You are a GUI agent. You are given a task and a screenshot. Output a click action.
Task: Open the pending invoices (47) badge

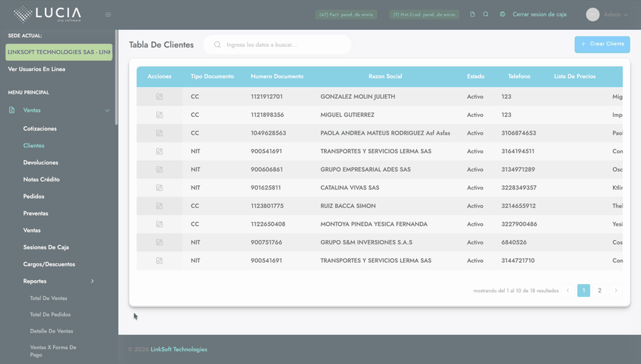(346, 14)
